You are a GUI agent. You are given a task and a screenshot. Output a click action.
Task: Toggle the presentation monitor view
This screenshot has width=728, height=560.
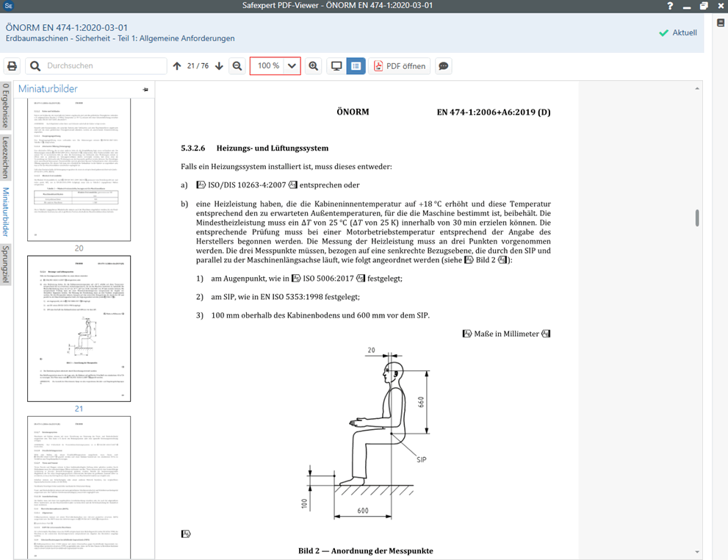[336, 66]
